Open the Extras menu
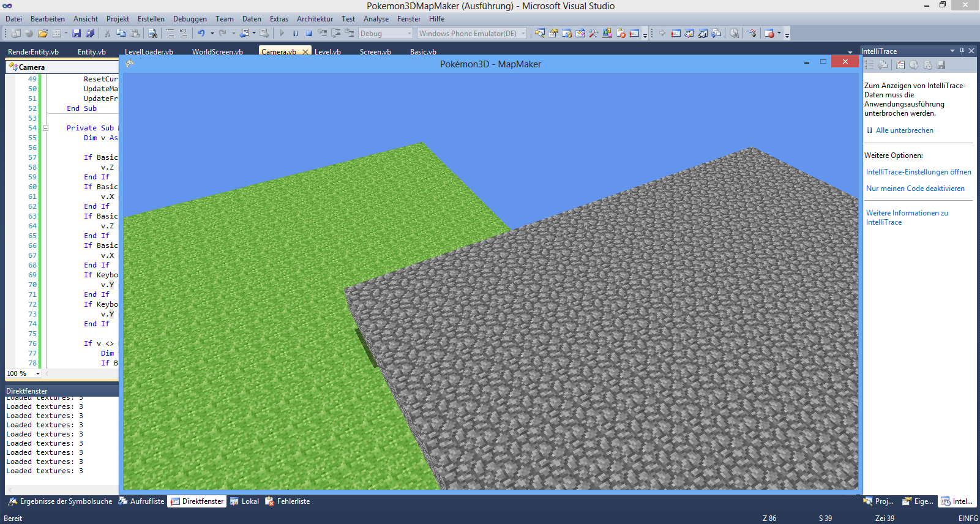This screenshot has width=980, height=524. [279, 19]
